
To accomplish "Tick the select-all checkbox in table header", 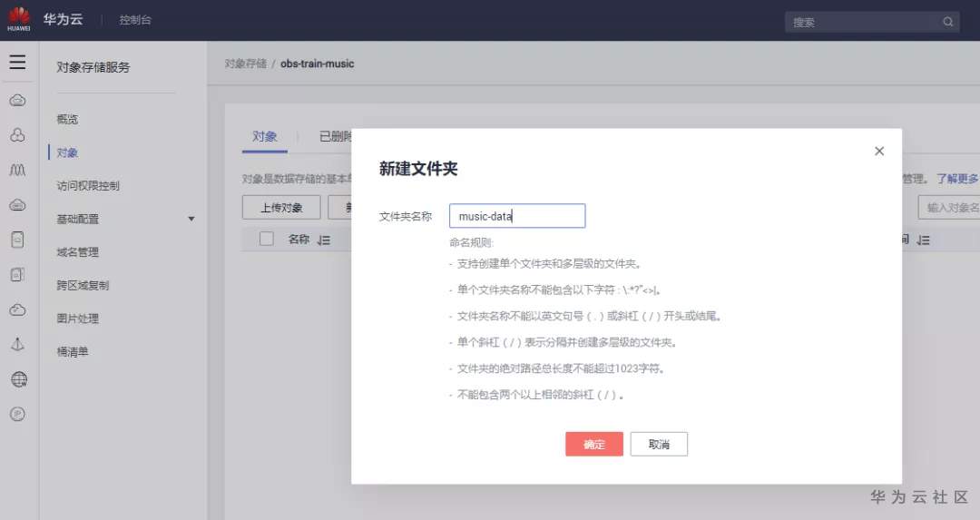I will pos(266,239).
